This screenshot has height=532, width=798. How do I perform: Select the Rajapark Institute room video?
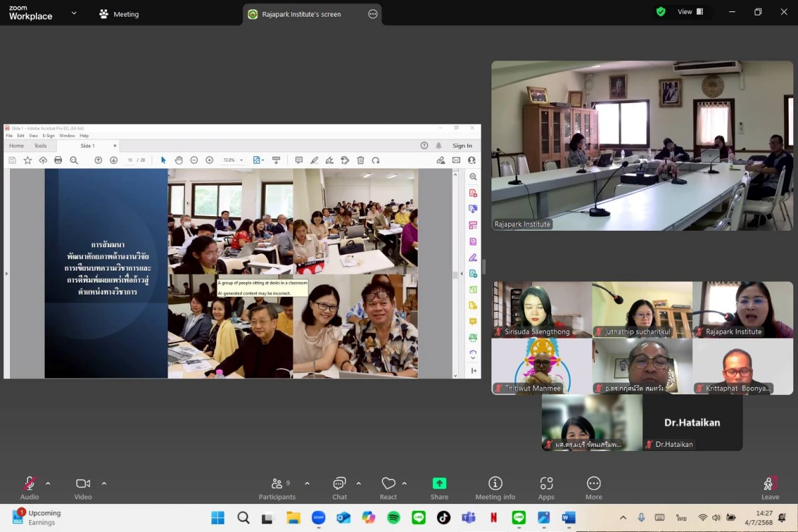642,146
